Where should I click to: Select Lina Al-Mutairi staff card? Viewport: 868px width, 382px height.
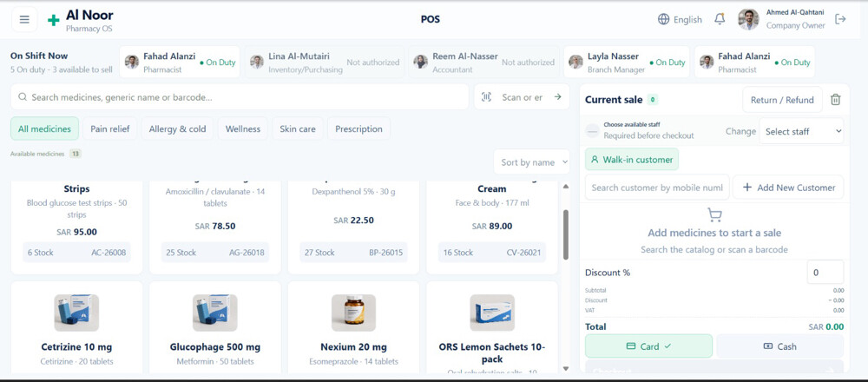325,62
